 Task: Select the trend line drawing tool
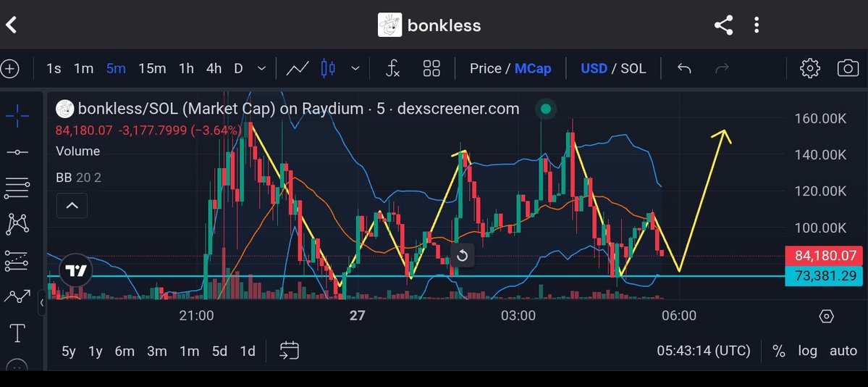pyautogui.click(x=17, y=152)
